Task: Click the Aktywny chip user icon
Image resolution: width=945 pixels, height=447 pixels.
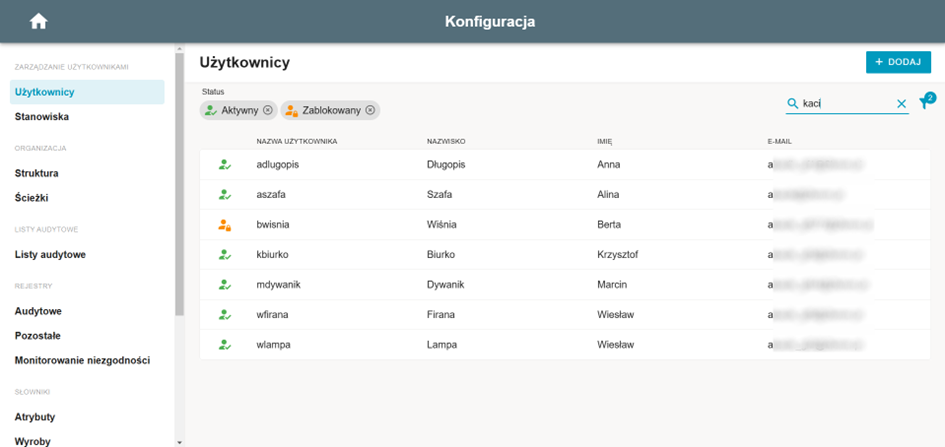Action: [210, 110]
